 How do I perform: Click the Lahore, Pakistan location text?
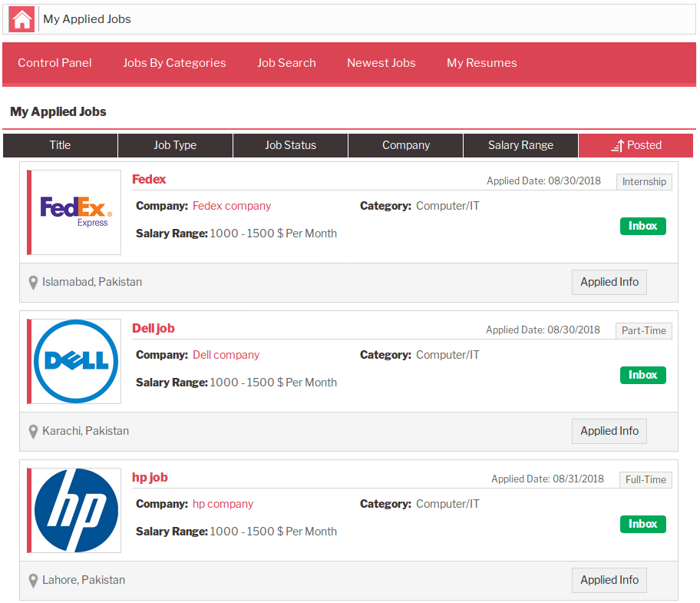[84, 580]
